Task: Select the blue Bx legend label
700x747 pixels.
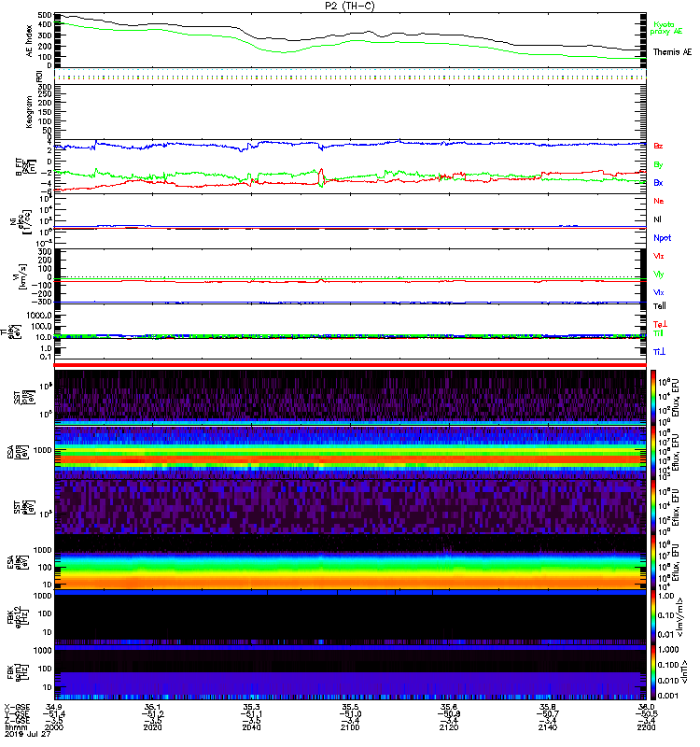Action: (658, 182)
